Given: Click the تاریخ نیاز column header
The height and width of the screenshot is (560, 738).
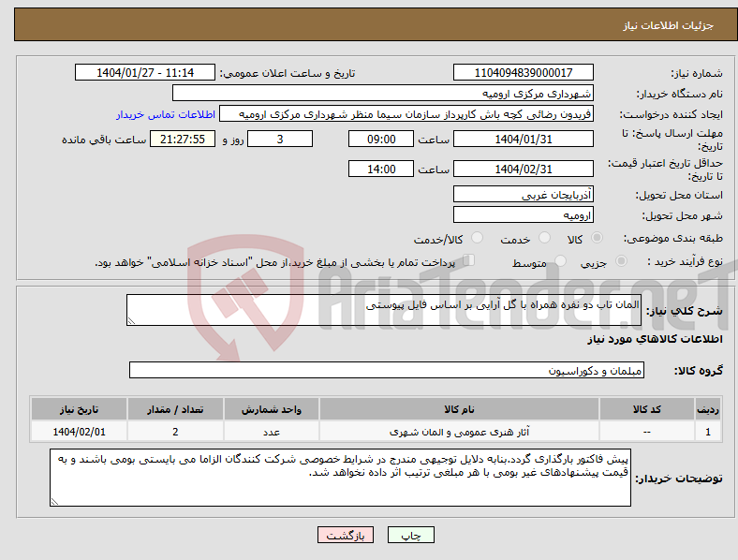Looking at the screenshot, I should click(x=79, y=409).
